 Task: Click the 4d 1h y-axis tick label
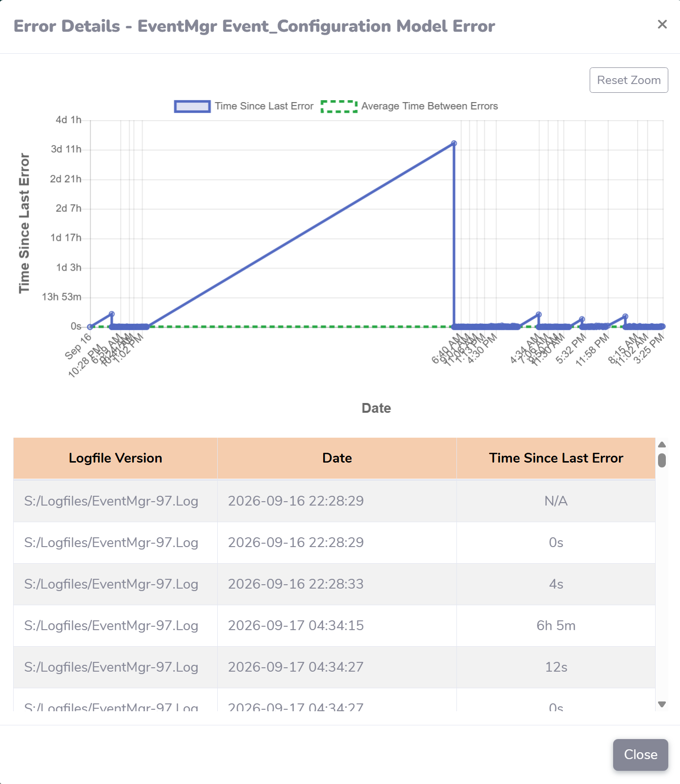coord(69,120)
